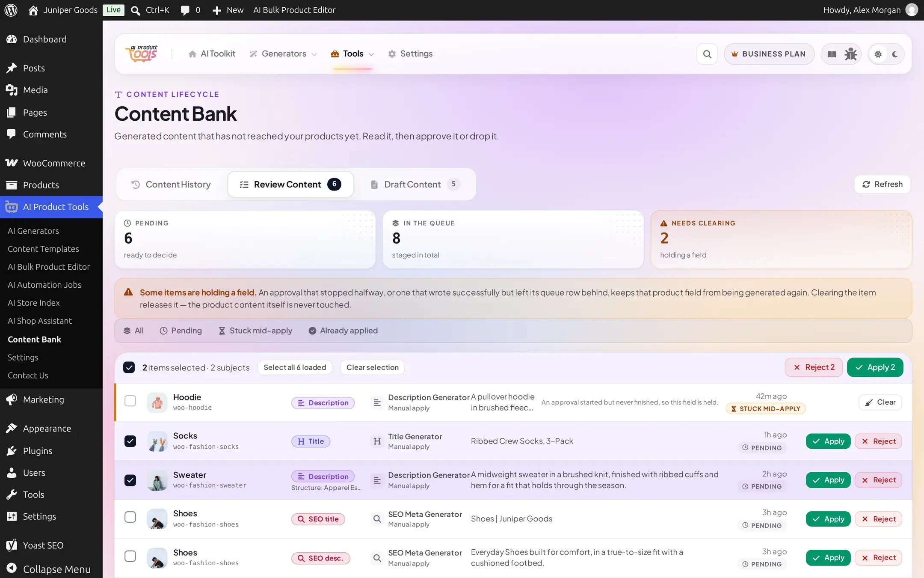Reject the Sweater description
Viewport: 924px width, 578px height.
878,480
